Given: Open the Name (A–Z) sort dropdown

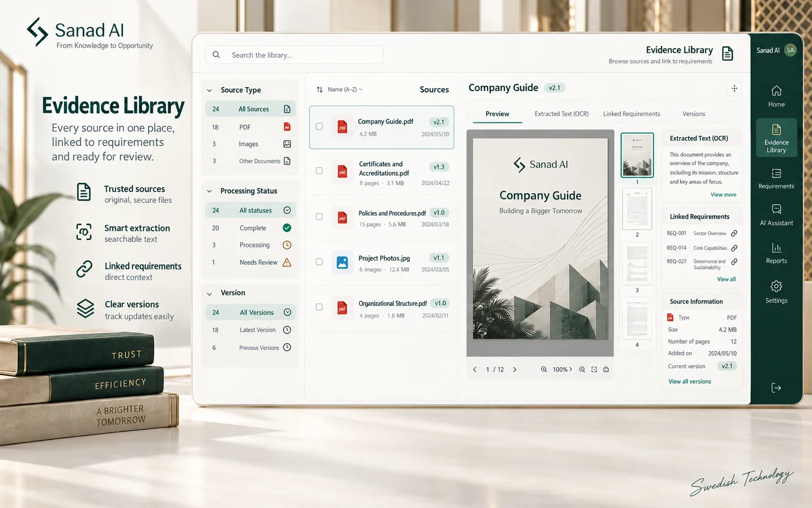Looking at the screenshot, I should pos(345,89).
